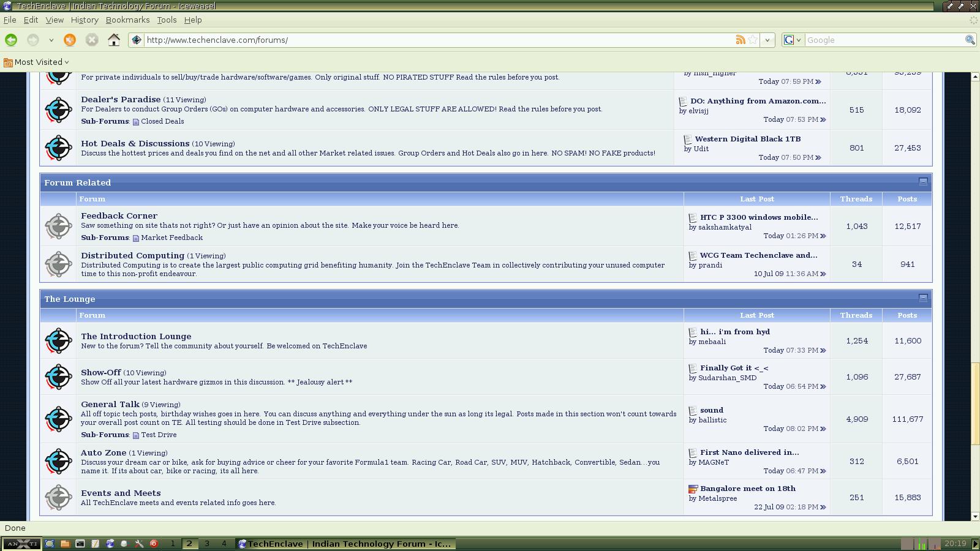Open the Closed Deals sub-forum
Image resolution: width=980 pixels, height=551 pixels.
[162, 121]
